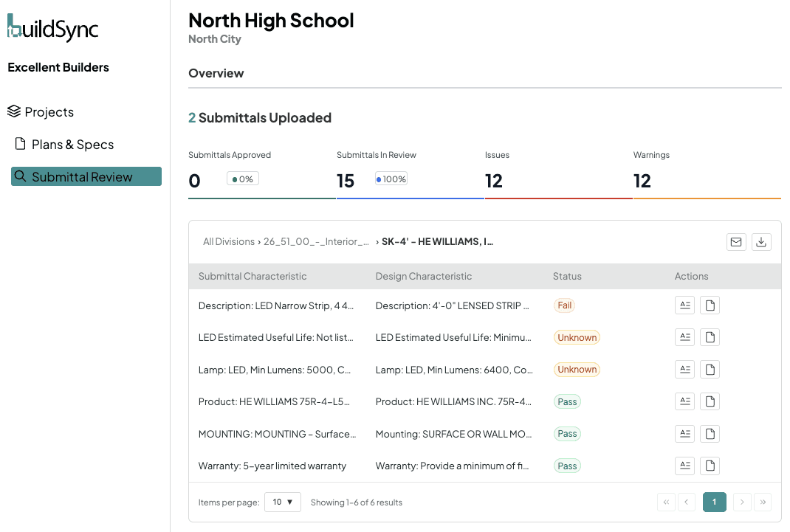790x532 pixels.
Task: Go to next page arrow
Action: pyautogui.click(x=741, y=502)
